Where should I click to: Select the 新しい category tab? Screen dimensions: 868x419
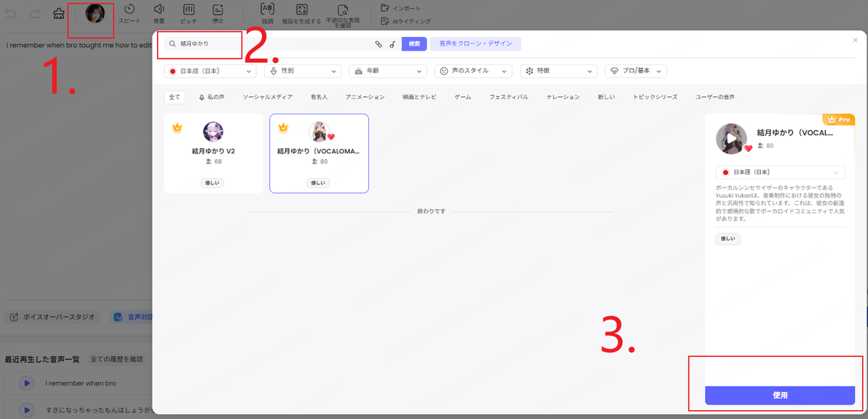coord(606,97)
